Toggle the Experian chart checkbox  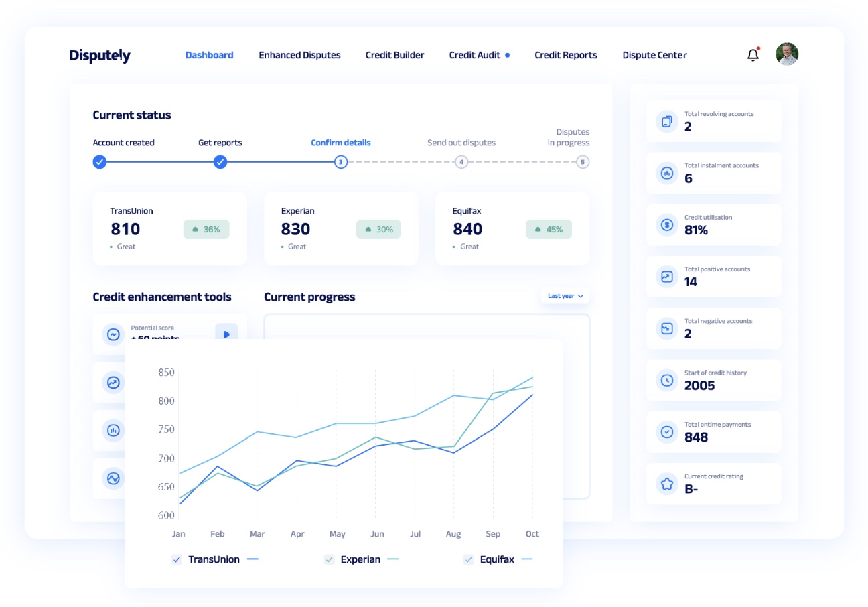tap(329, 559)
